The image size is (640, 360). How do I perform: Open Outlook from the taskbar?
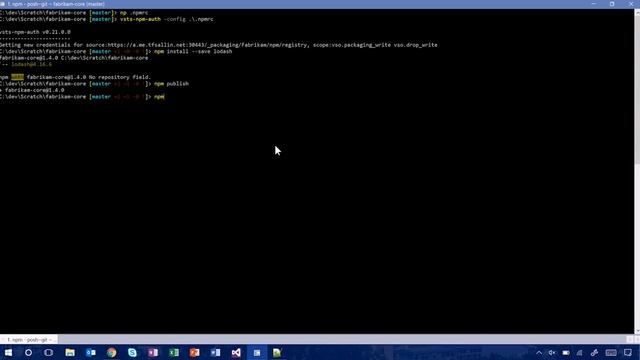point(91,353)
